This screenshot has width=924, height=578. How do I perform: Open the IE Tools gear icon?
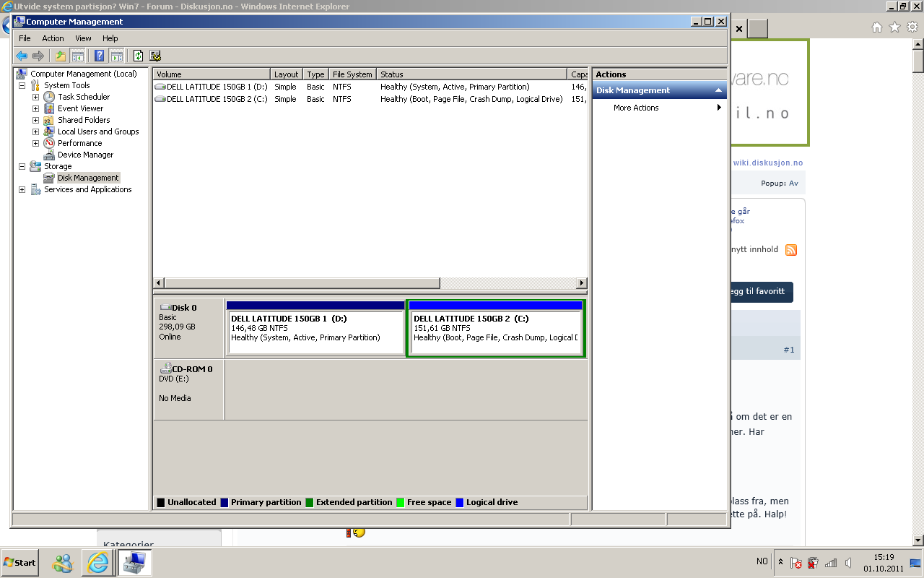pyautogui.click(x=912, y=27)
